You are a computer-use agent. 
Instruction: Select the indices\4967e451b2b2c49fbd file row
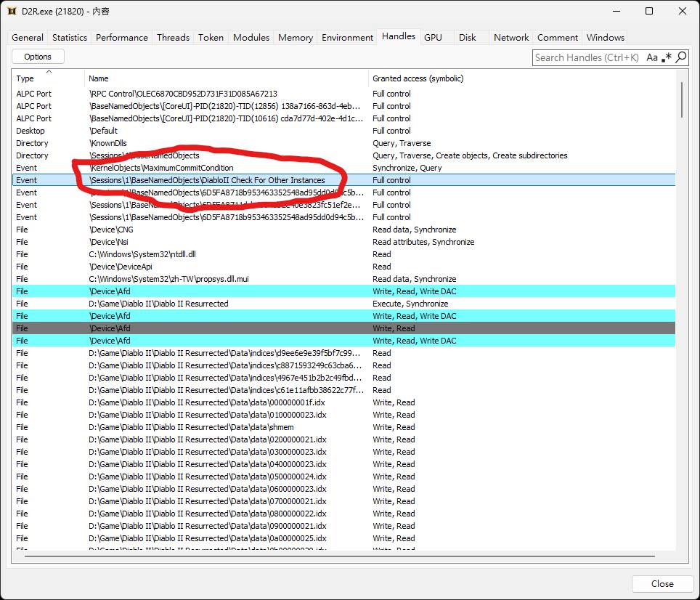click(x=343, y=378)
